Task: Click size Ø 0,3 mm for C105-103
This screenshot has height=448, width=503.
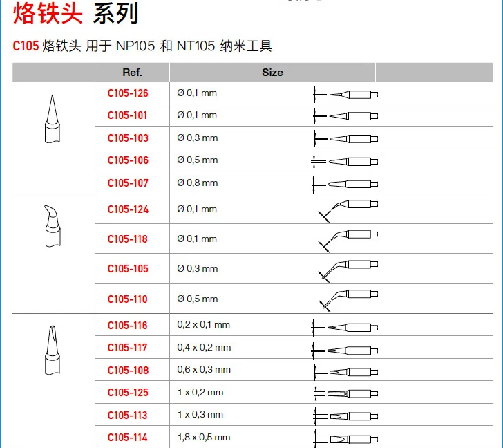Action: 198,138
